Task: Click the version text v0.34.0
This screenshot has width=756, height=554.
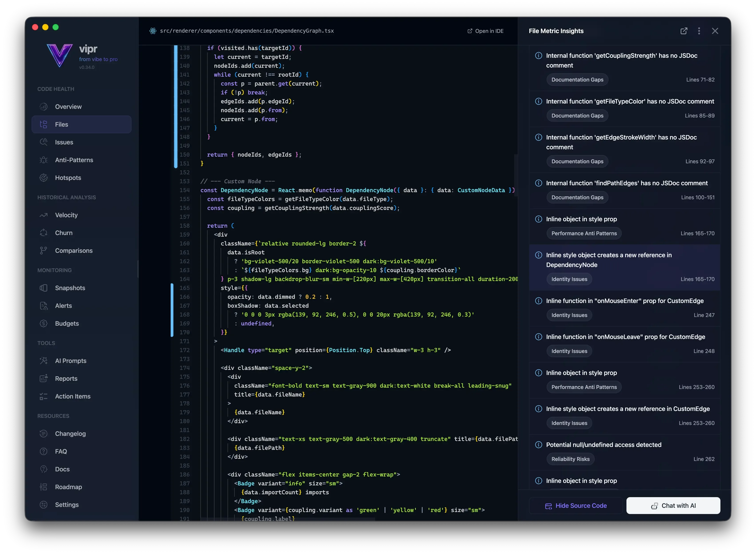Action: point(87,67)
